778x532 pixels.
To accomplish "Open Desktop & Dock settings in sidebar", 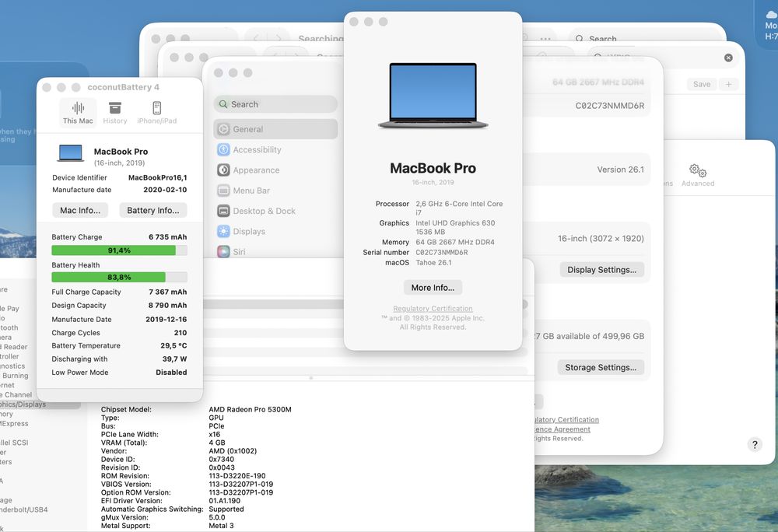I will point(276,211).
